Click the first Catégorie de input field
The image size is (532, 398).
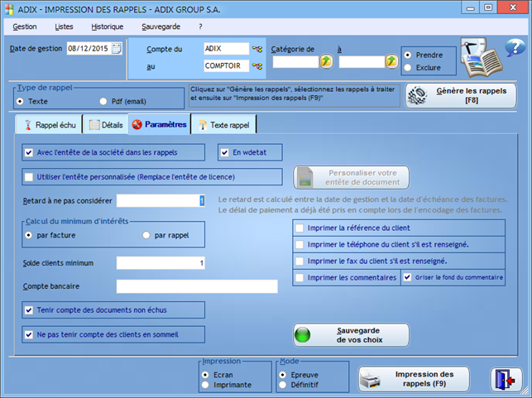[x=296, y=62]
